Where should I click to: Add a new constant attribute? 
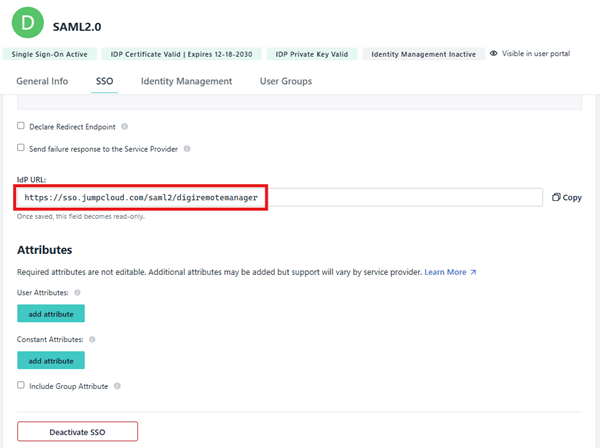[51, 360]
